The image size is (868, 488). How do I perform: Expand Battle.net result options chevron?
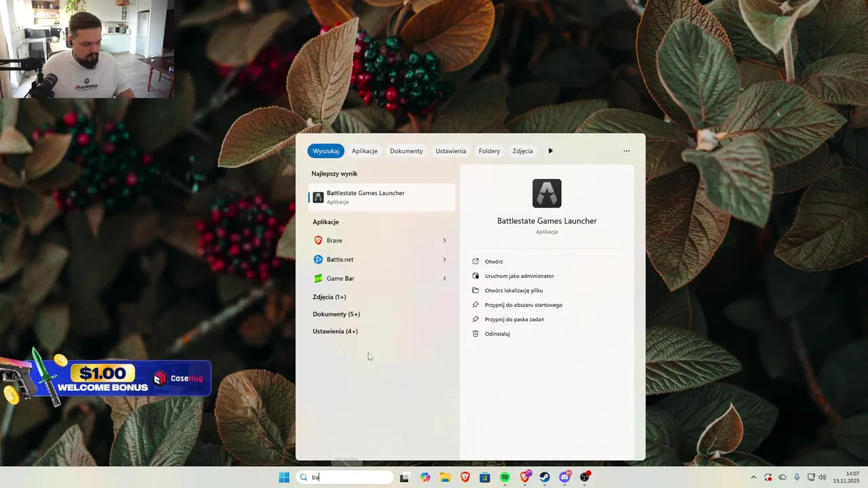[445, 260]
